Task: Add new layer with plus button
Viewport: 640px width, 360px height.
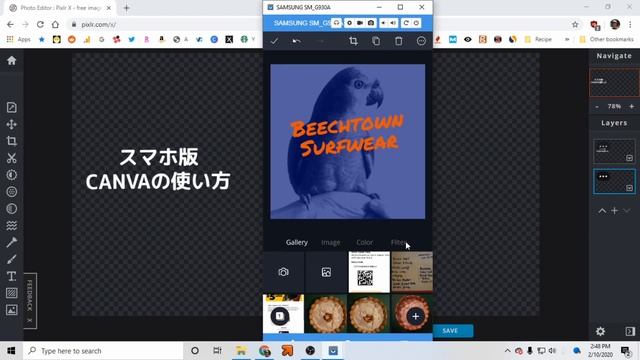Action: 614,211
